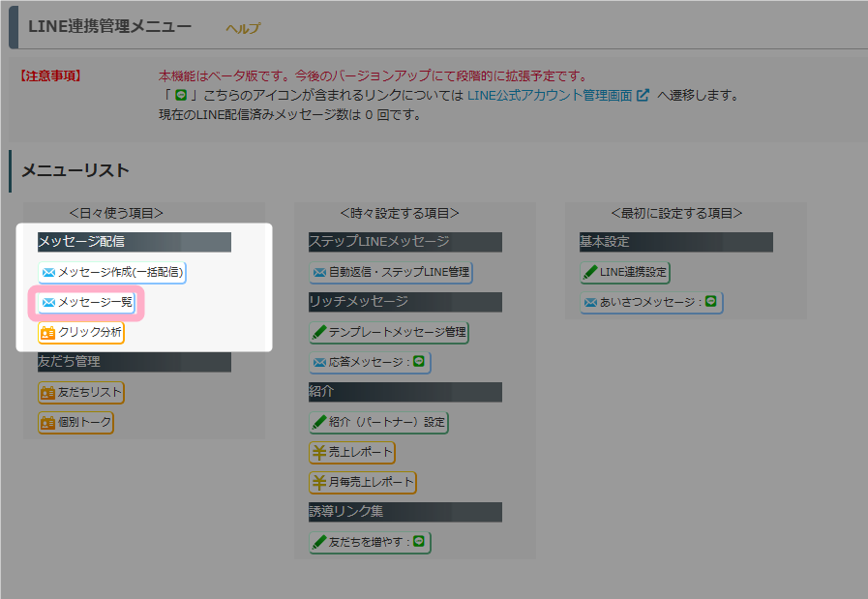
Task: Click the リッチメッセージ section header
Action: (x=405, y=302)
